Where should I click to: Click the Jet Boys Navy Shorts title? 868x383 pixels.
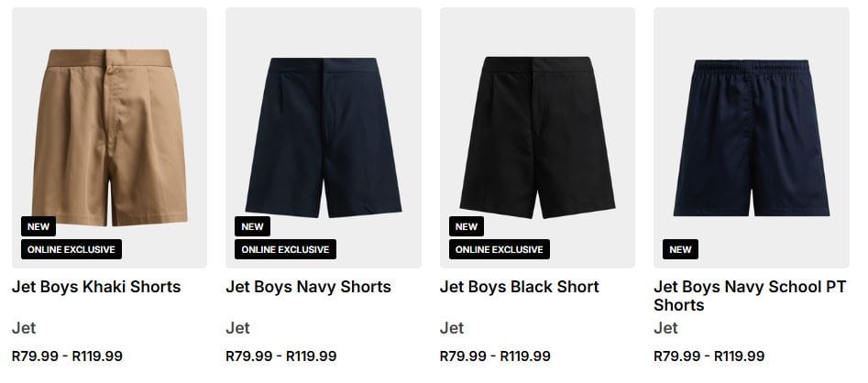tap(308, 287)
